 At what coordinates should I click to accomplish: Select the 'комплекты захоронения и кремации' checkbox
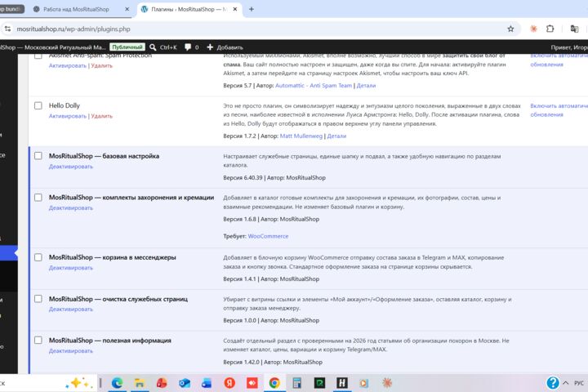(38, 198)
